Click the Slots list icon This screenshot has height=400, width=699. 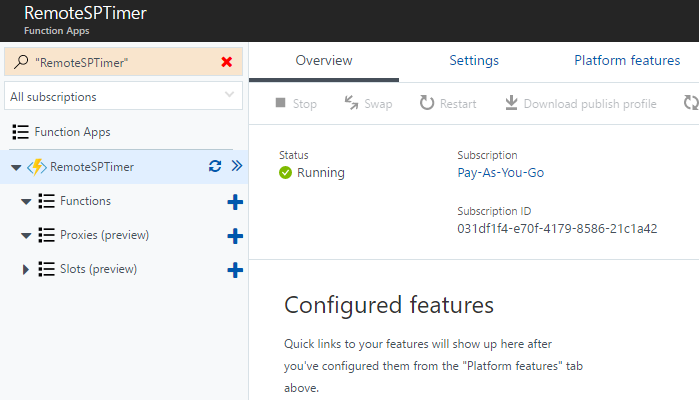46,269
